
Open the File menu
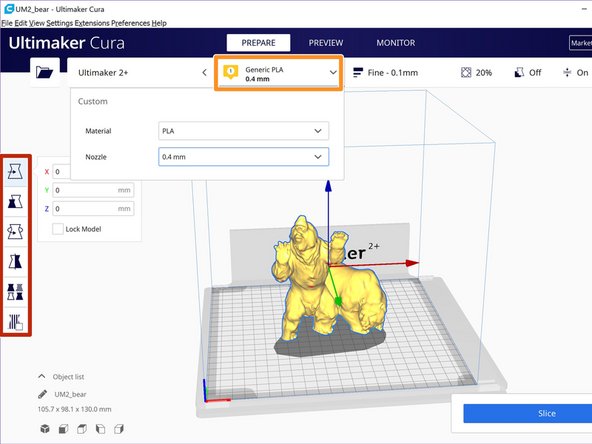tap(7, 23)
